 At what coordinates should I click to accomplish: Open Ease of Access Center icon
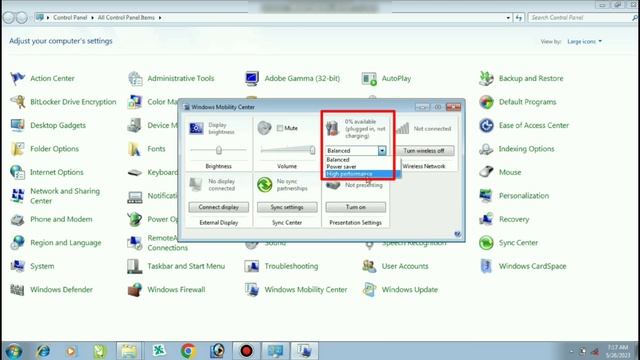pos(486,125)
